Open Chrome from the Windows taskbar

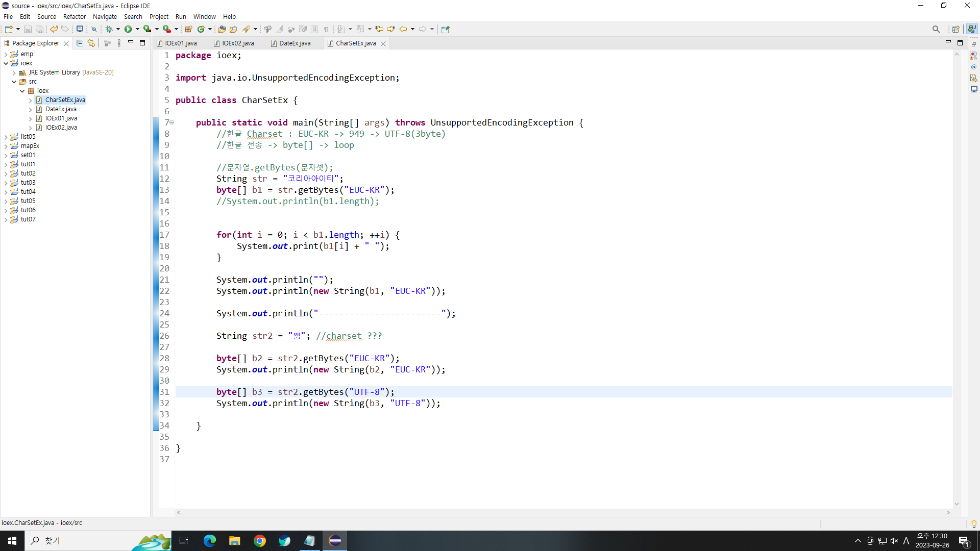260,541
